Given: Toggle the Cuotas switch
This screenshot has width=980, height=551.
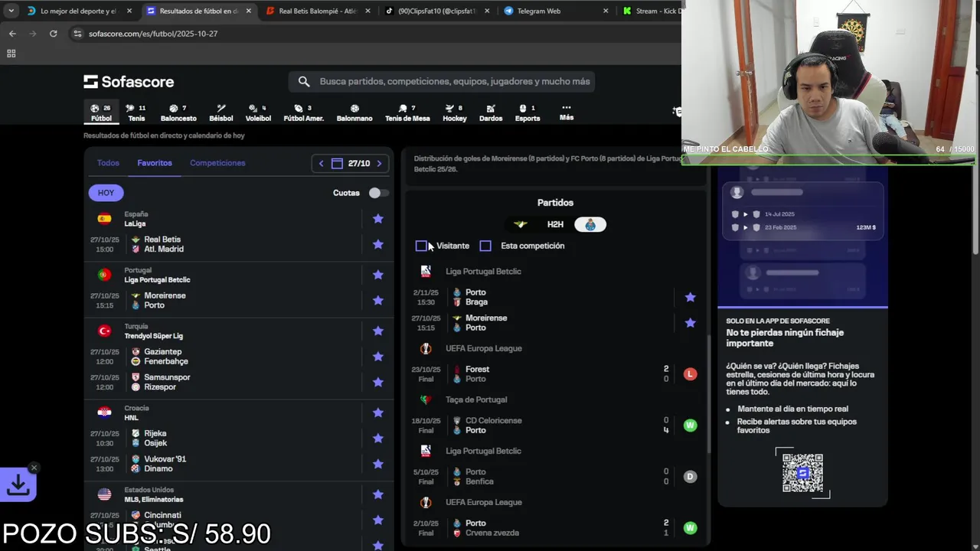Looking at the screenshot, I should coord(377,193).
